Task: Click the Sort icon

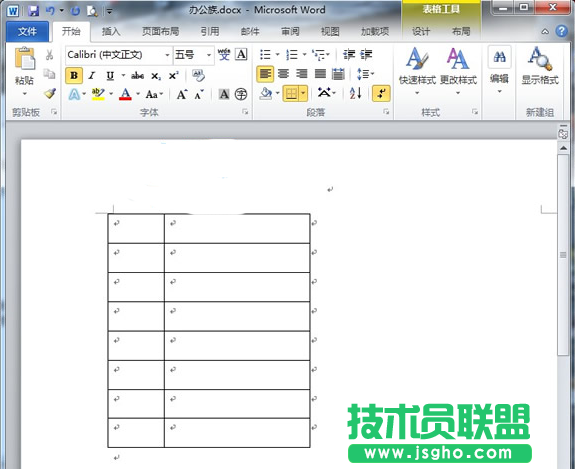Action: (355, 94)
